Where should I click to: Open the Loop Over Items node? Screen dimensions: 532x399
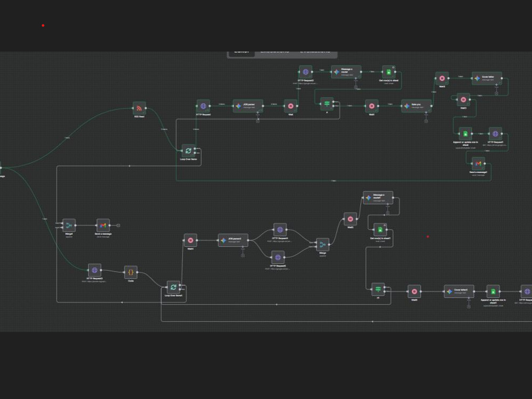[188, 151]
